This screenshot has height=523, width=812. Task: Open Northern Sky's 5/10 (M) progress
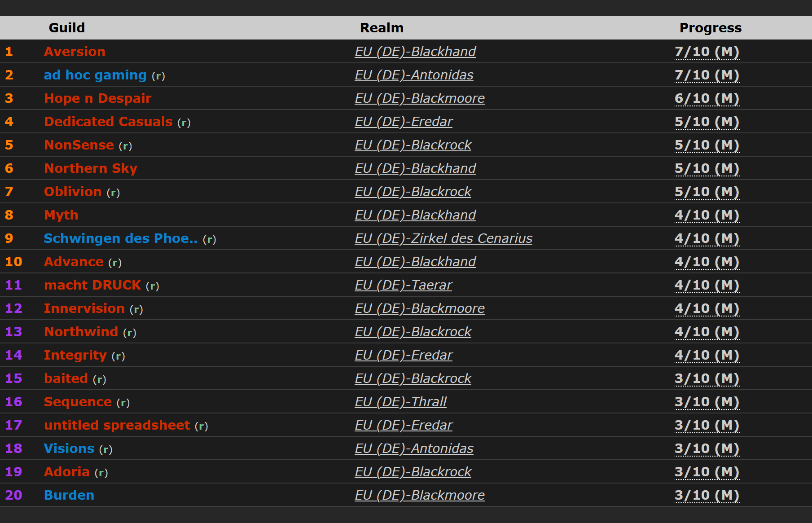pos(707,168)
